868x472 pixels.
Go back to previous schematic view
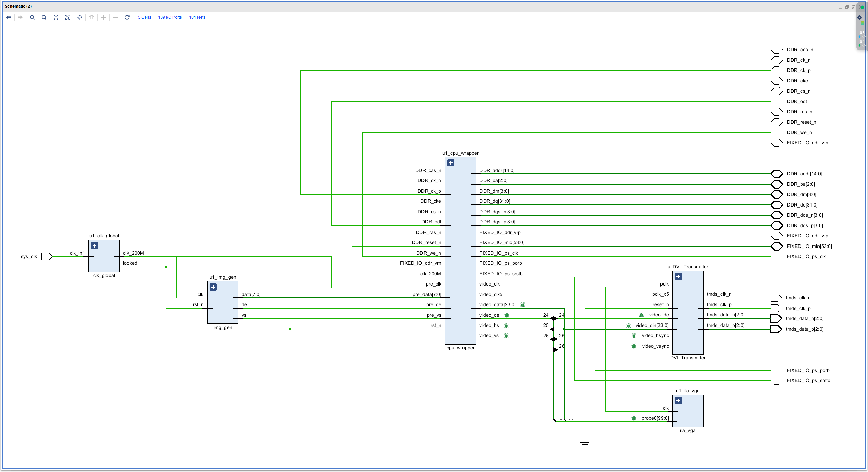(x=8, y=17)
